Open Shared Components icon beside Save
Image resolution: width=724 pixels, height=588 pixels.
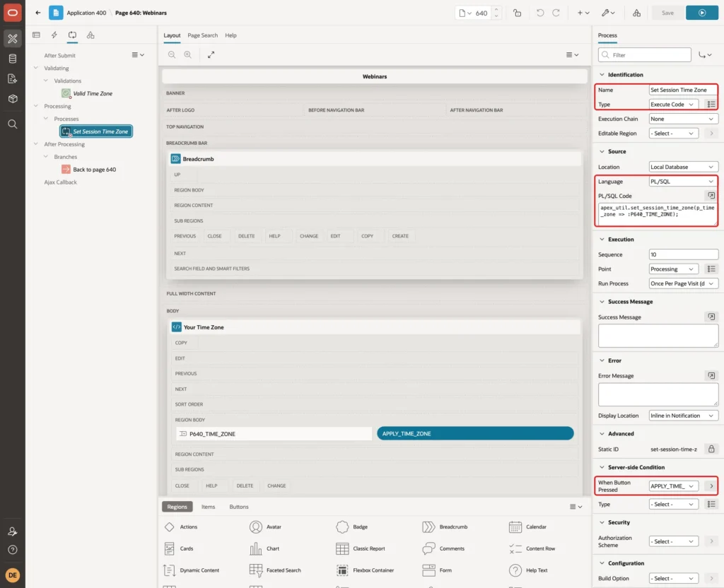[x=637, y=13]
